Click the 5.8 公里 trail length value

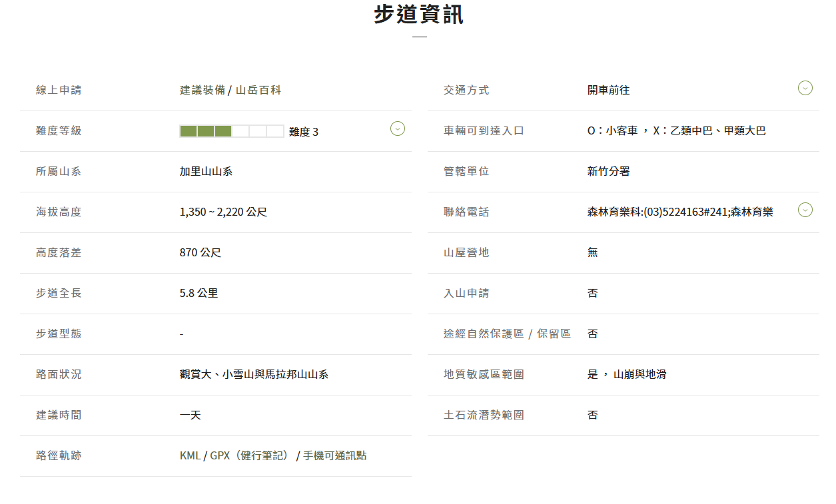(199, 293)
